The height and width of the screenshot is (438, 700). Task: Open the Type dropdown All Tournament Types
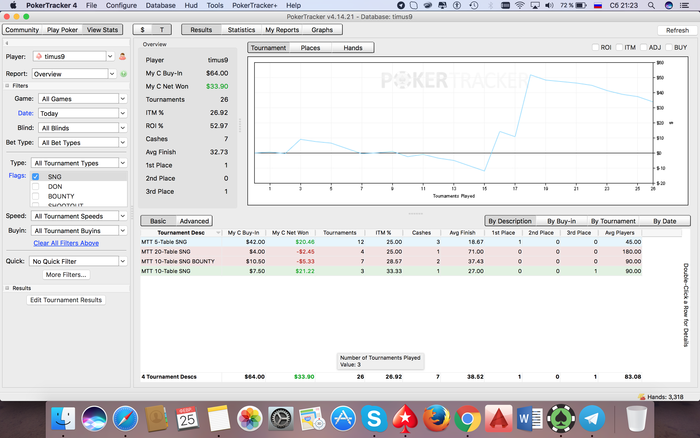pos(79,163)
